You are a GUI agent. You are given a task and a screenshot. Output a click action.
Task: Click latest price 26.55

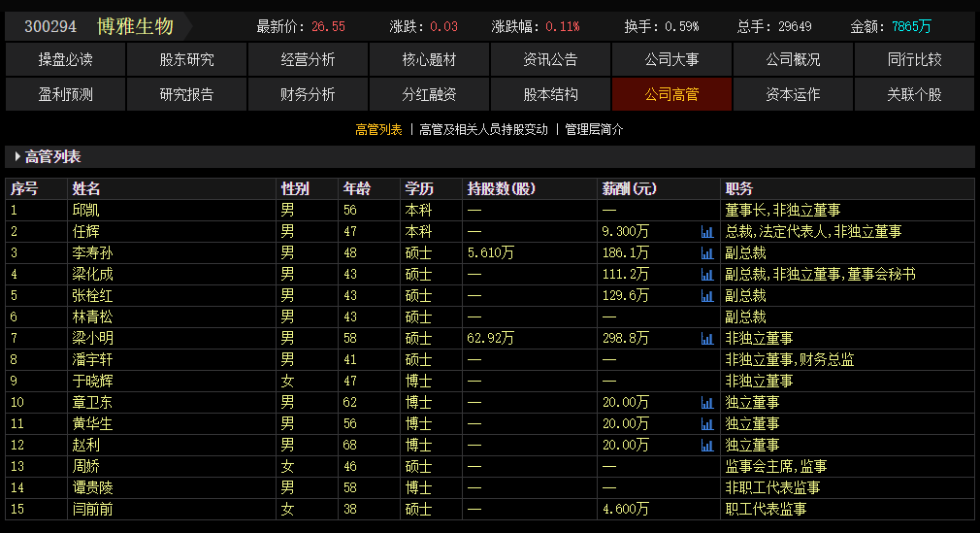328,26
